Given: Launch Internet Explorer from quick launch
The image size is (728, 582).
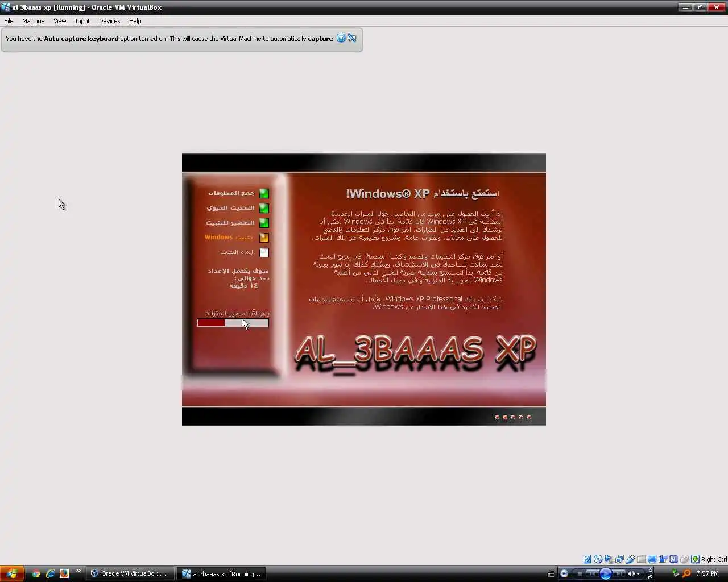Looking at the screenshot, I should click(50, 573).
